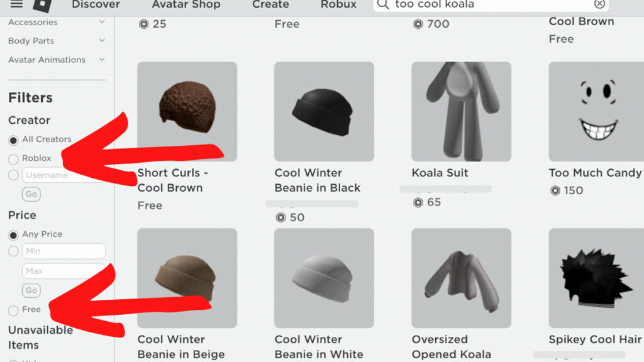Open the hamburger navigation menu
The width and height of the screenshot is (644, 362).
[x=16, y=4]
